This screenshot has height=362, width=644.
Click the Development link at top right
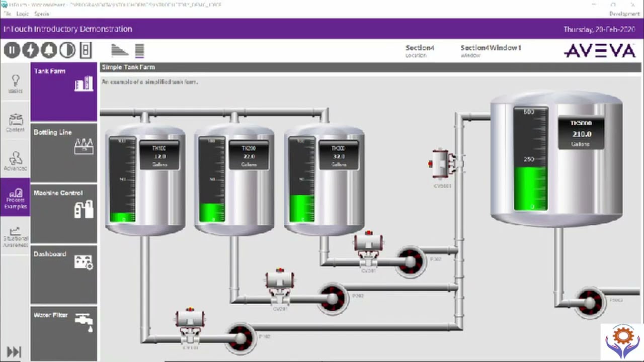click(x=624, y=14)
